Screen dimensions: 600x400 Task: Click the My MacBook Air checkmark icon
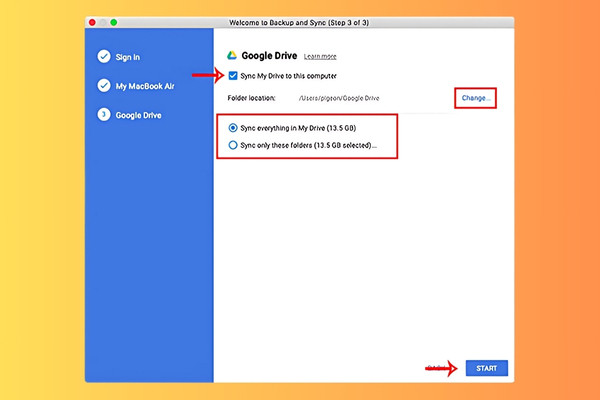pyautogui.click(x=104, y=85)
